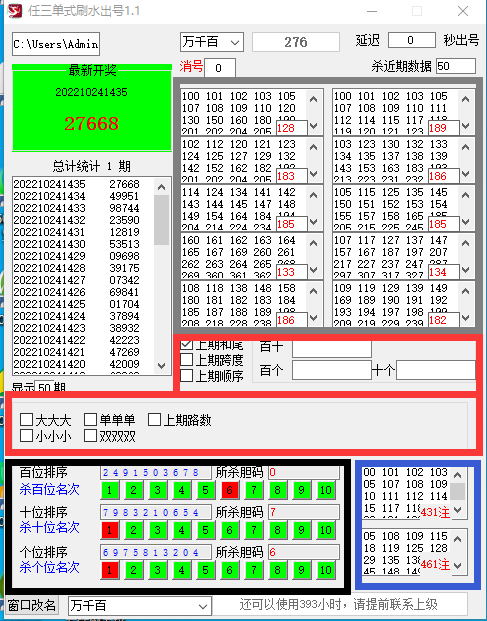Check the 双双双 option
The width and height of the screenshot is (487, 621).
[90, 436]
